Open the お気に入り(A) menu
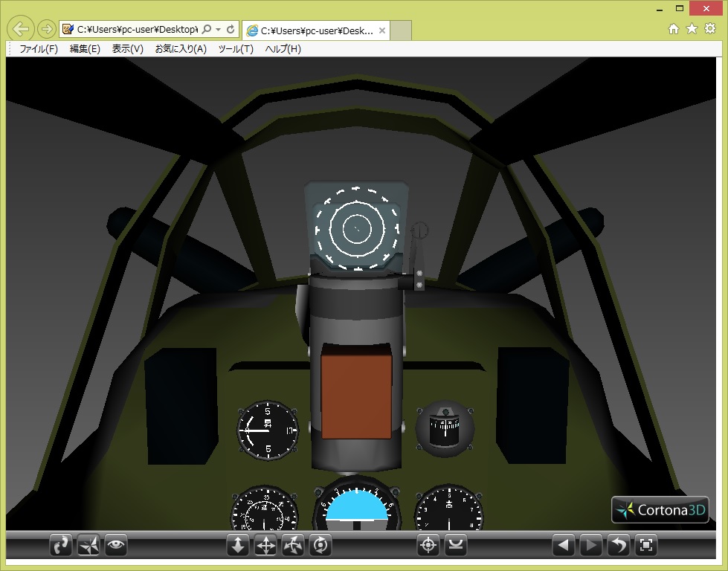Screen dimensions: 728x571 pos(181,49)
